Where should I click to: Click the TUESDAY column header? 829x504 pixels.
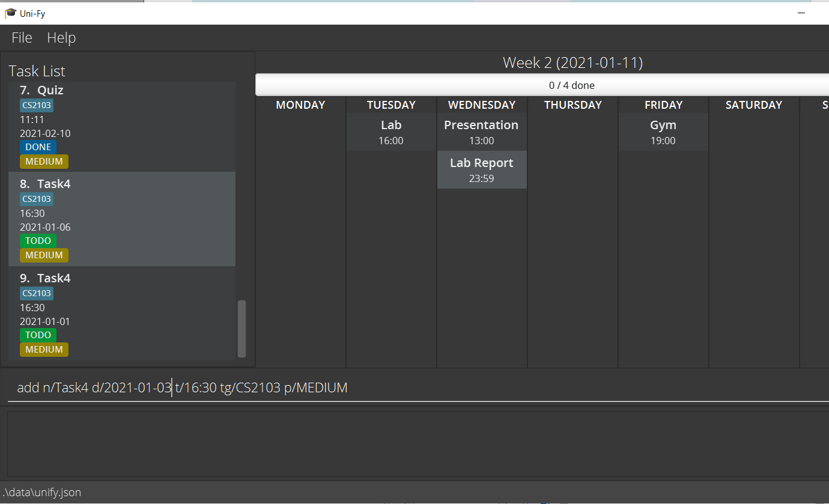pos(391,105)
